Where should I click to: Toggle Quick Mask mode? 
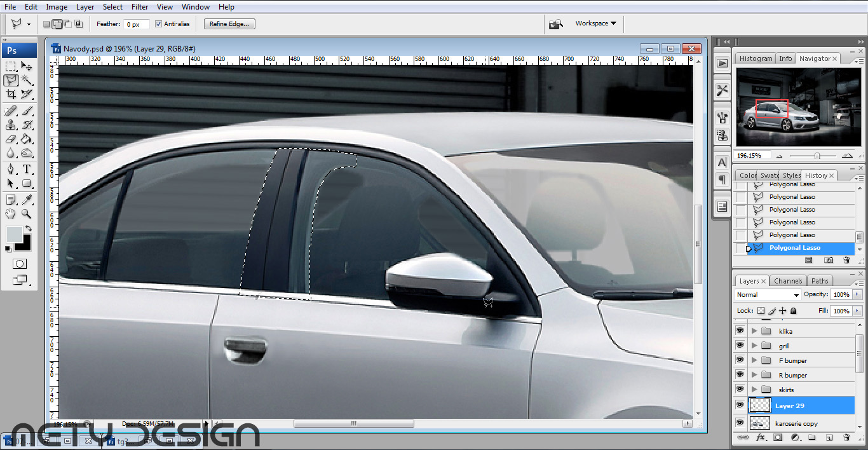(x=19, y=264)
